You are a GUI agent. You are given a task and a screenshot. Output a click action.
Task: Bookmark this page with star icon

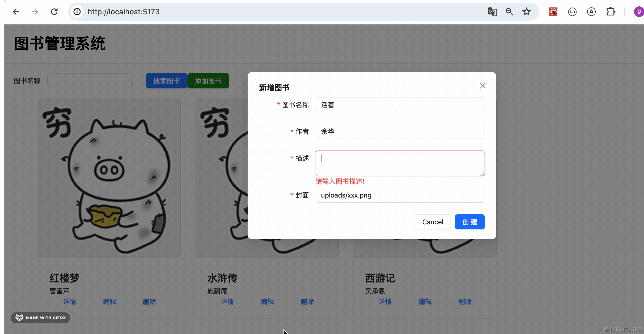pyautogui.click(x=526, y=12)
